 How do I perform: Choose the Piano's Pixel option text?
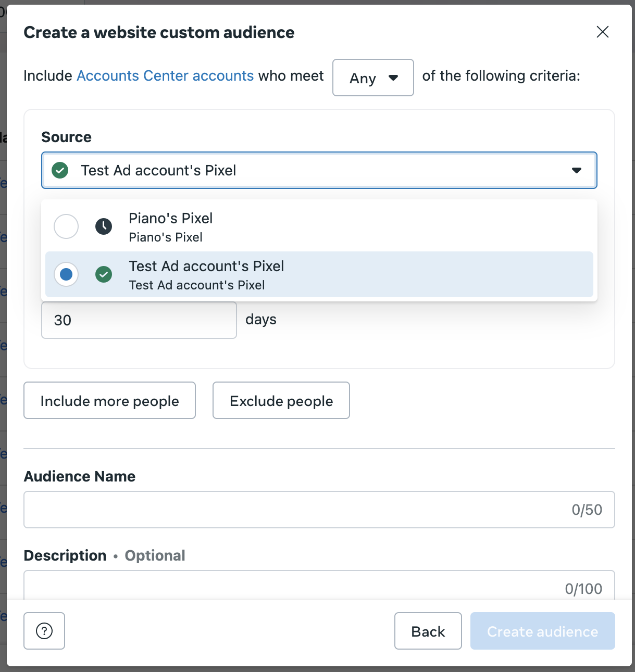[x=171, y=227]
